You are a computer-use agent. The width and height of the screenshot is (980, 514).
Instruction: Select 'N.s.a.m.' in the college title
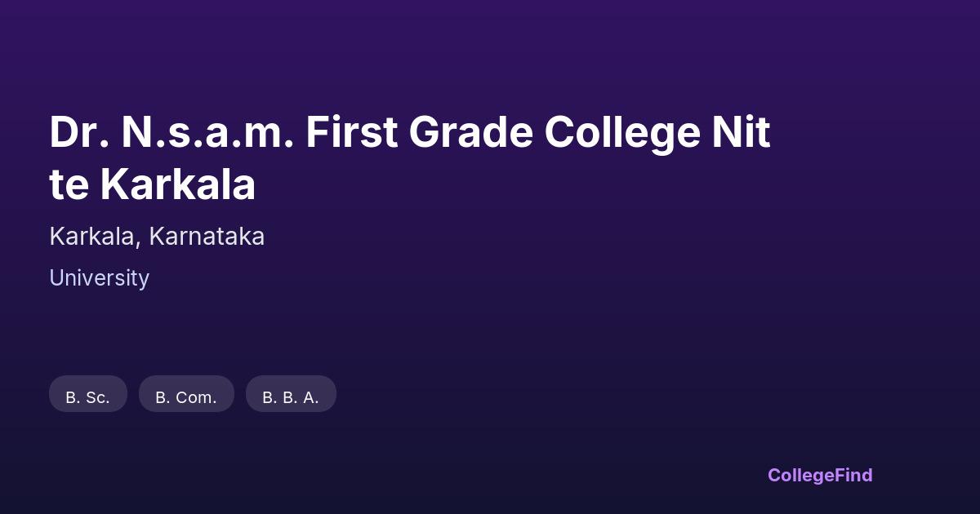click(207, 133)
